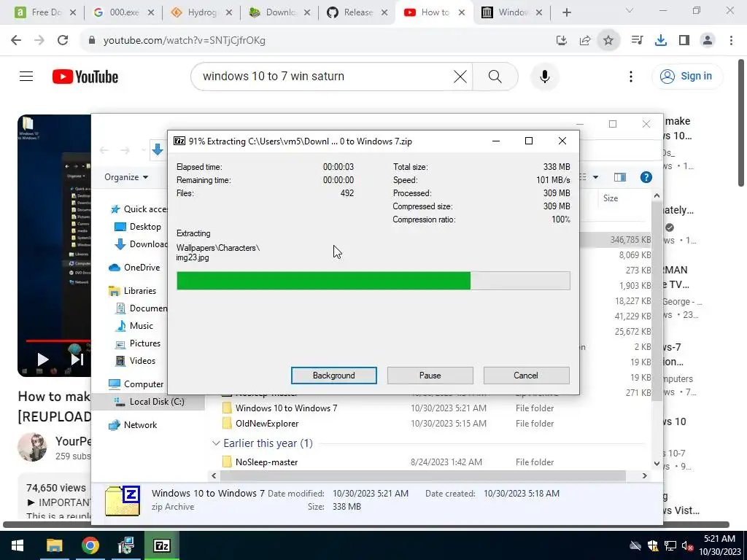This screenshot has height=560, width=747.
Task: Switch to the Downlo tab
Action: 280,12
